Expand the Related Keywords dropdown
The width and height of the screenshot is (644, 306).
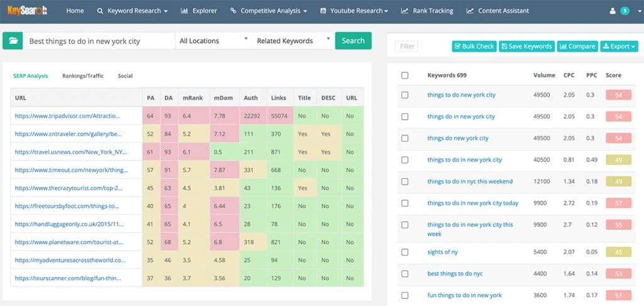click(x=293, y=41)
